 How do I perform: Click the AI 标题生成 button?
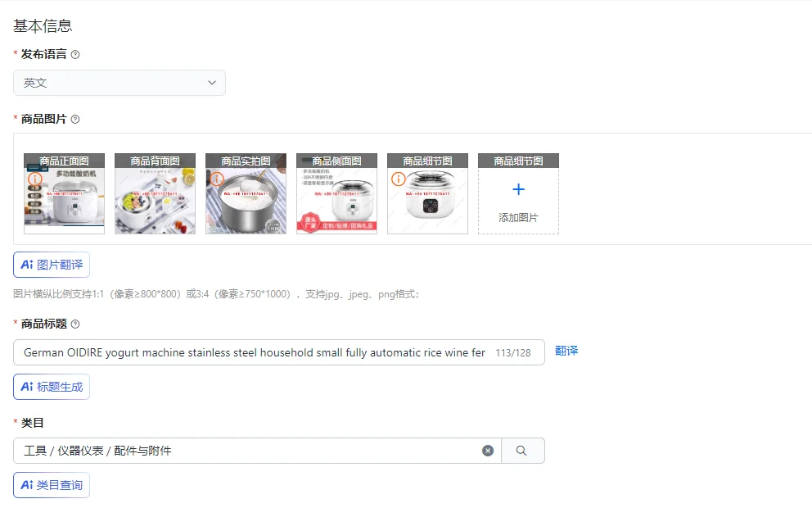point(52,387)
